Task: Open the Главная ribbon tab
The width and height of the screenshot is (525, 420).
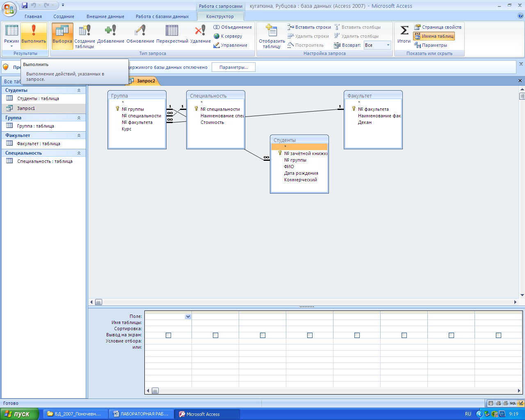Action: (33, 16)
